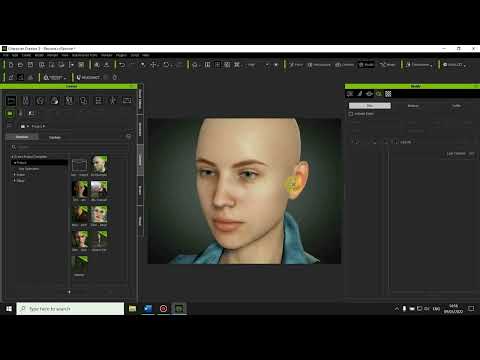Click the Save Project toolbar icon
This screenshot has height=360, width=480.
(x=30, y=65)
